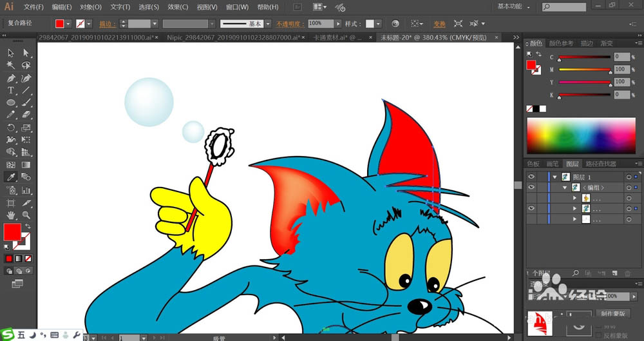
Task: Open the 对象(O) menu
Action: (91, 7)
